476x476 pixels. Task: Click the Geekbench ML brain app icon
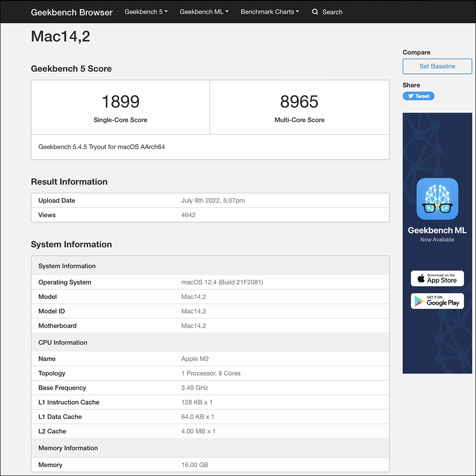(437, 198)
